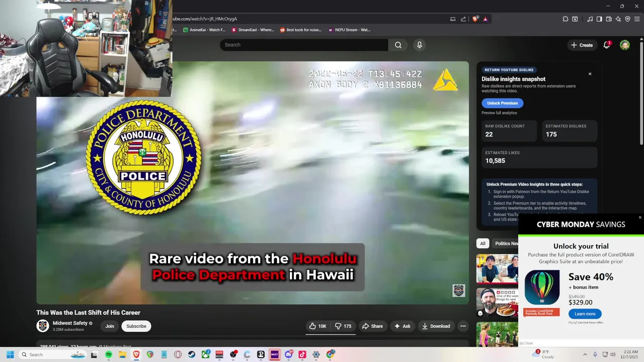The image size is (644, 362).
Task: Open Brave Leo AI sparkle icon
Action: click(618, 19)
